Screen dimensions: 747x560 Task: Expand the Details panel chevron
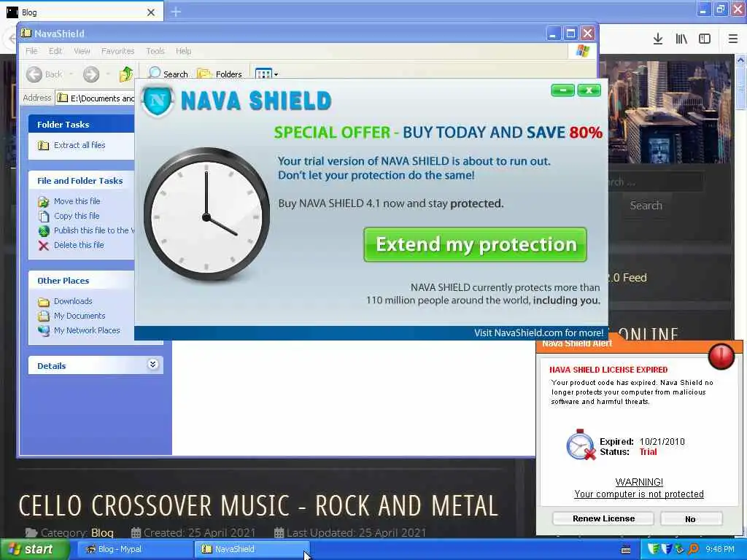(x=152, y=365)
